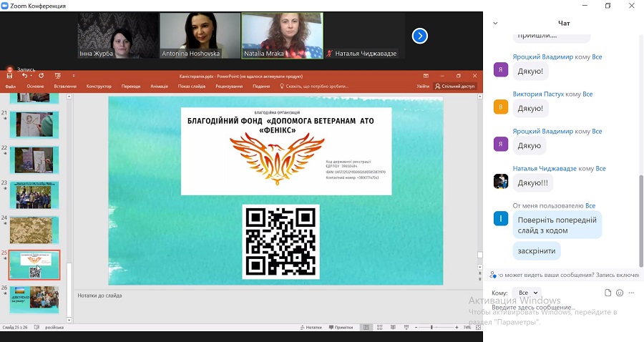Screen dimensions: 644x342
Task: Start slideshow from the status bar icon
Action: point(406,327)
